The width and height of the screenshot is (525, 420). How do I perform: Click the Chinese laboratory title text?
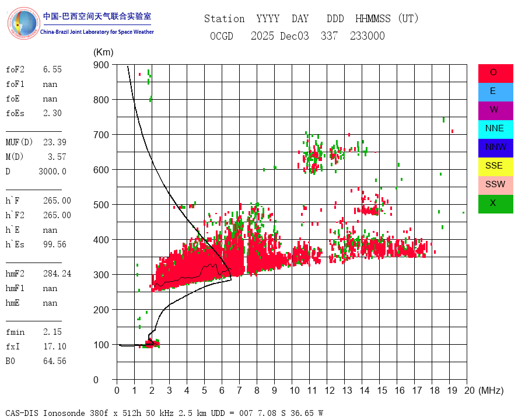(97, 16)
